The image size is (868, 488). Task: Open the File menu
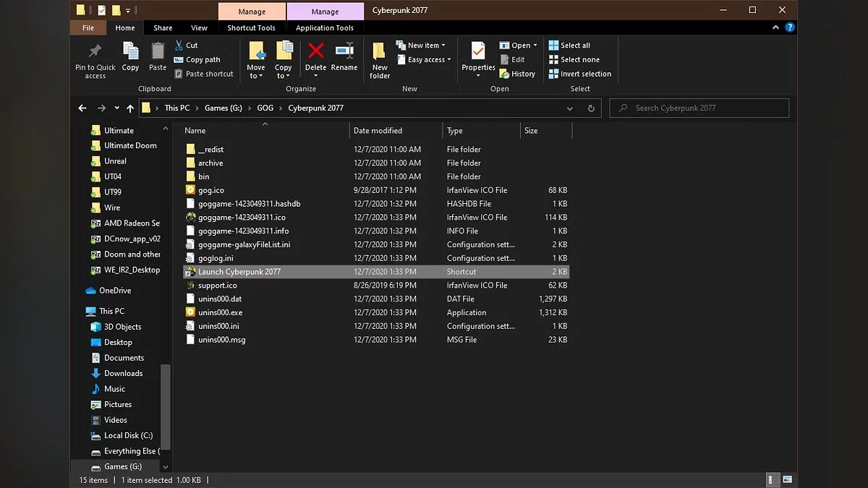(88, 27)
